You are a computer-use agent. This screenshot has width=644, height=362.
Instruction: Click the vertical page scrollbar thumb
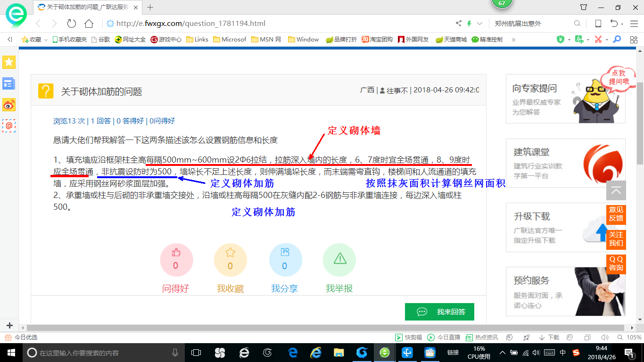tap(640, 123)
